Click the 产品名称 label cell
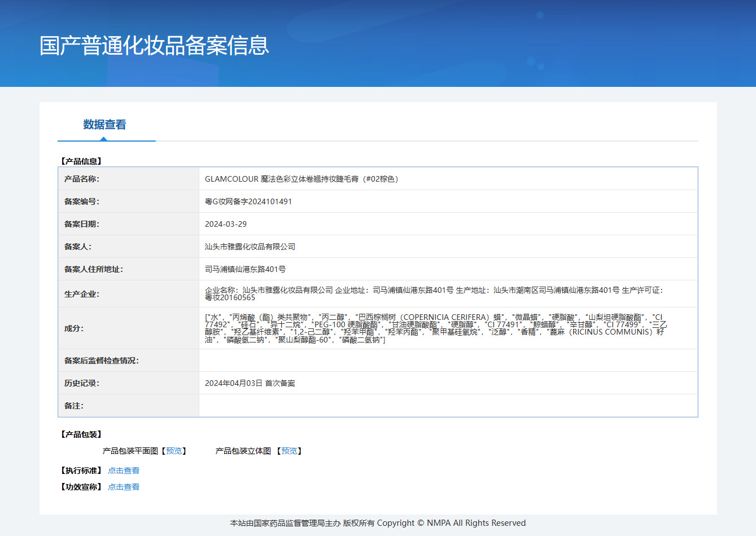The image size is (756, 536). pos(129,179)
